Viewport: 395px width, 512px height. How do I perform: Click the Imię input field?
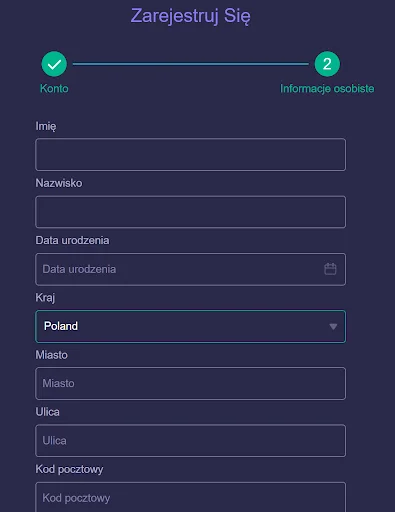click(190, 155)
